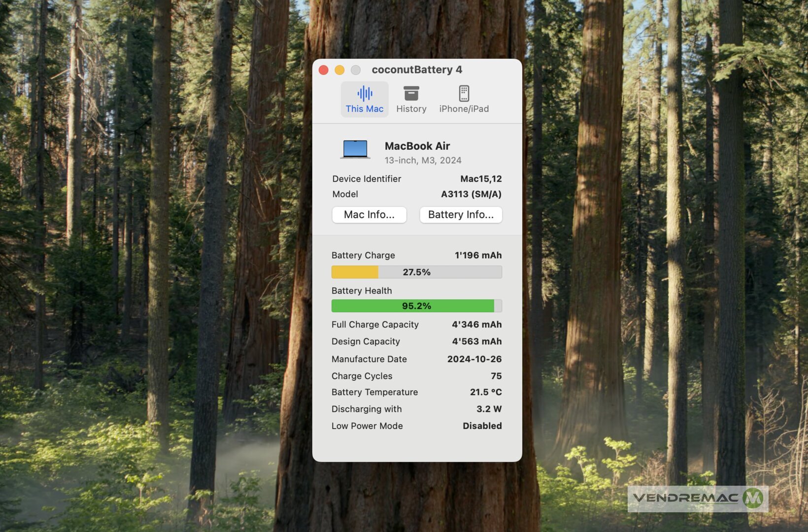Click the gray disabled zoom button
Viewport: 808px width, 532px height.
coord(356,70)
